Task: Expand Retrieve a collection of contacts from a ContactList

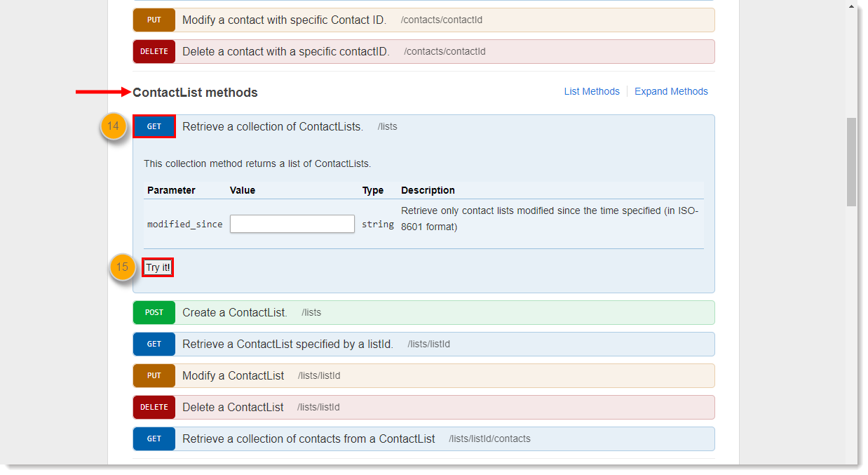Action: click(308, 439)
